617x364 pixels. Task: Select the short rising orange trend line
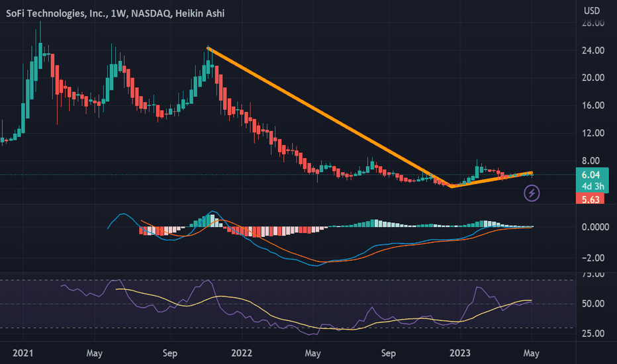pyautogui.click(x=492, y=179)
